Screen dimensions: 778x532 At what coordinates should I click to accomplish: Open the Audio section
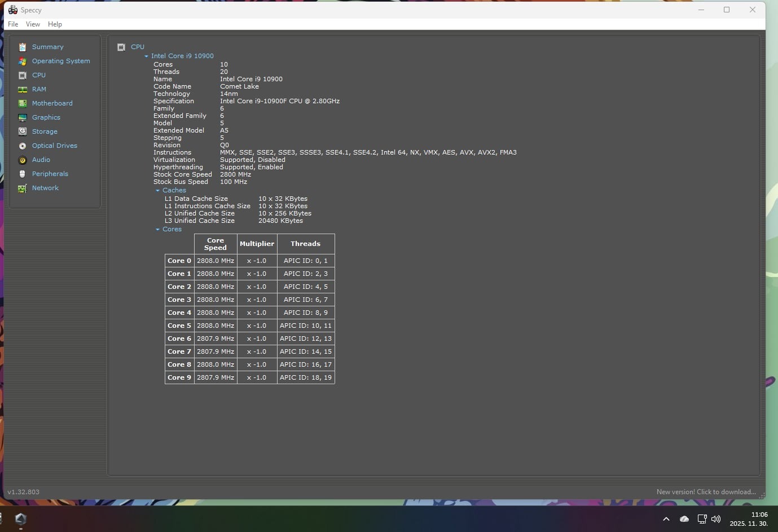tap(41, 160)
